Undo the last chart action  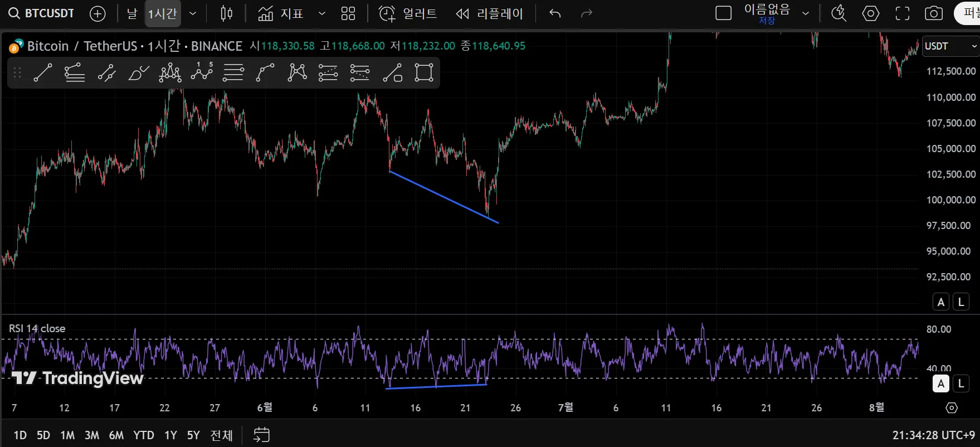click(555, 13)
